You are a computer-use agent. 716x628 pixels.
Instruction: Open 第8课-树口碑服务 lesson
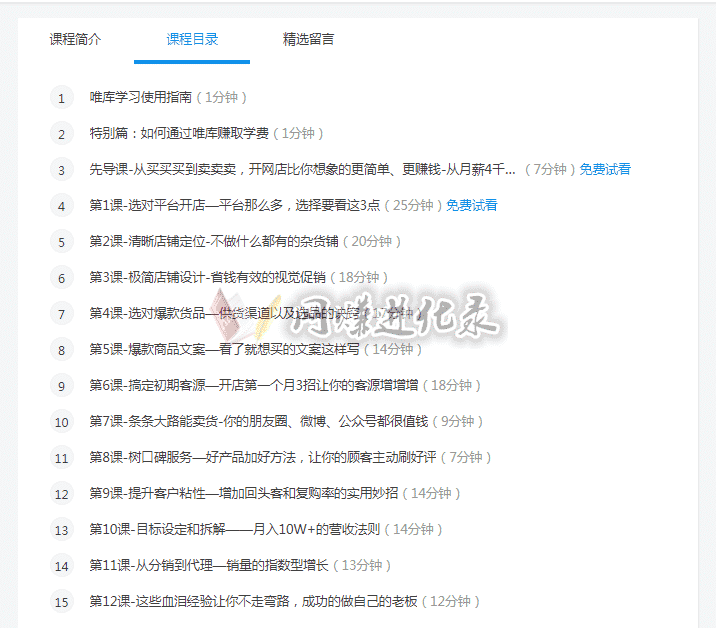pyautogui.click(x=263, y=457)
